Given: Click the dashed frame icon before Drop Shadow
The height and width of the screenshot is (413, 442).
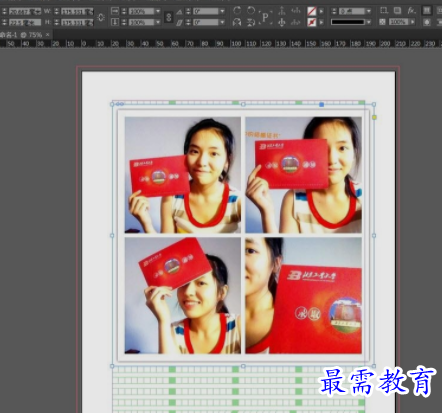Looking at the screenshot, I should click(384, 11).
